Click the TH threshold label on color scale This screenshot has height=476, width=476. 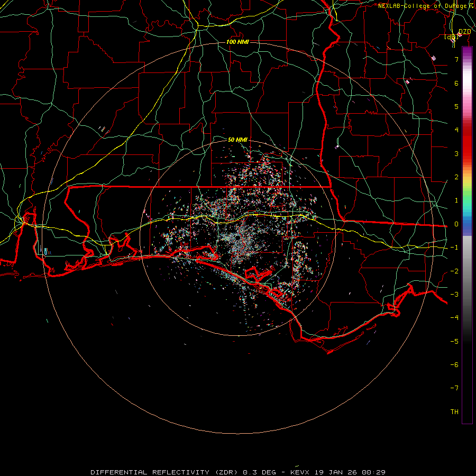point(454,412)
